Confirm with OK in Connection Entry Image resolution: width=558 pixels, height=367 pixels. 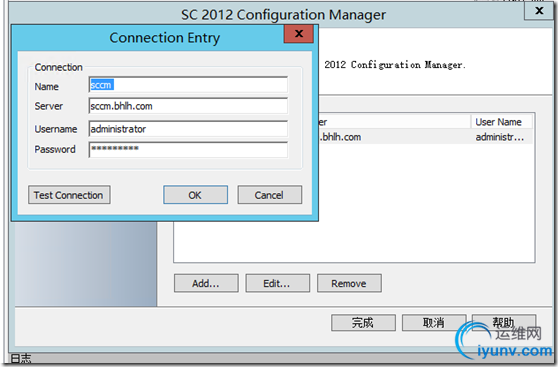pyautogui.click(x=195, y=195)
